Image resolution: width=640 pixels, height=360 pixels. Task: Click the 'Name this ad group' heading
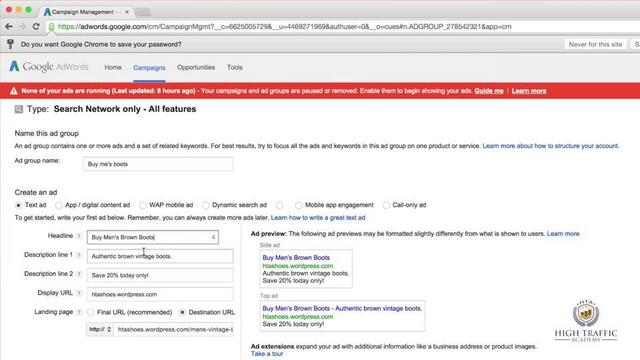[x=47, y=133]
